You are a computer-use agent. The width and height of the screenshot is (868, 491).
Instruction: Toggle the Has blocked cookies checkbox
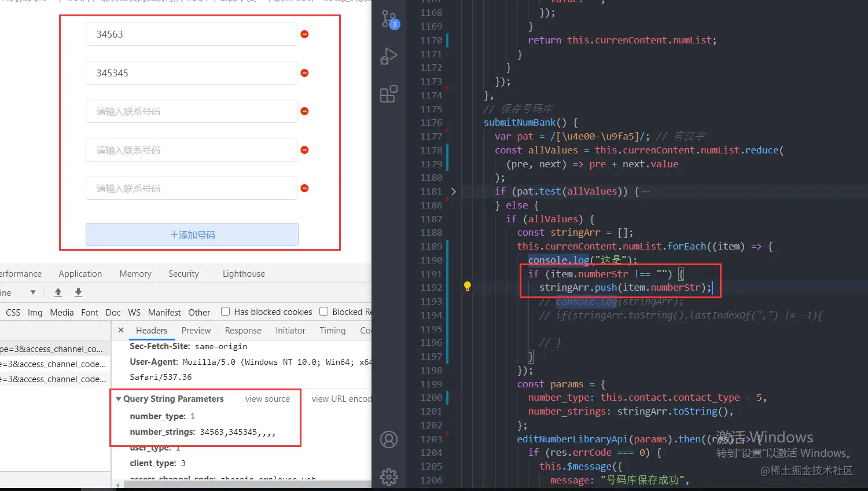coord(226,312)
